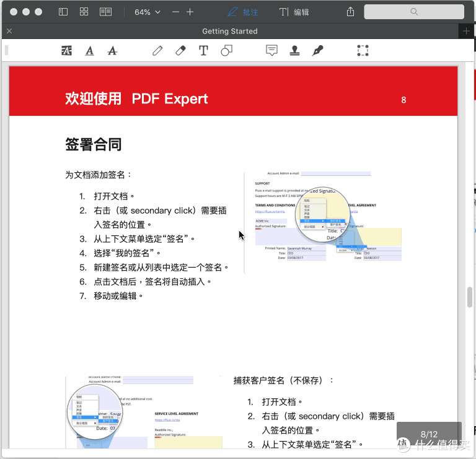Select the strikethrough text tool
The width and height of the screenshot is (476, 459).
(112, 51)
